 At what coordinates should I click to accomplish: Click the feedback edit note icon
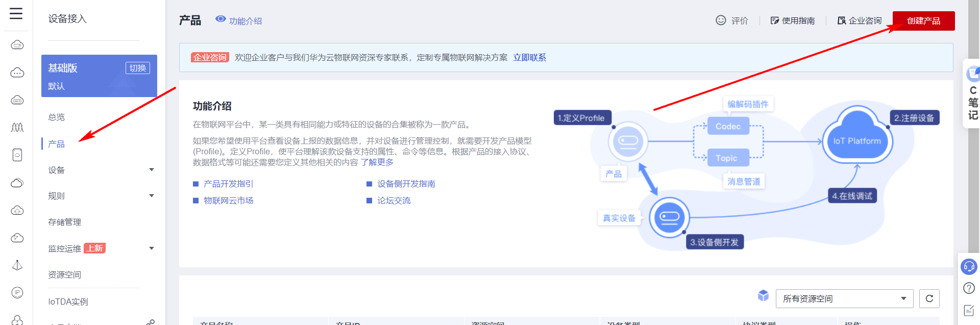click(969, 310)
